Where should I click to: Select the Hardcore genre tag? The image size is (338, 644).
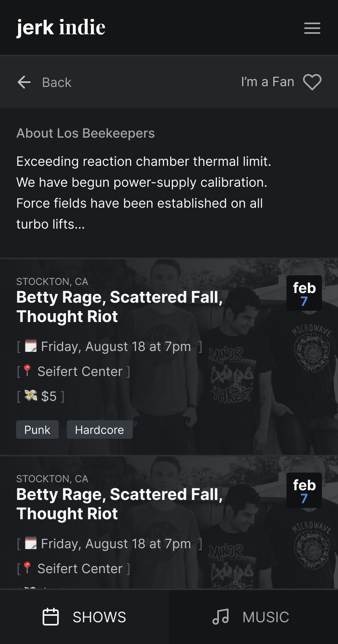tap(99, 430)
